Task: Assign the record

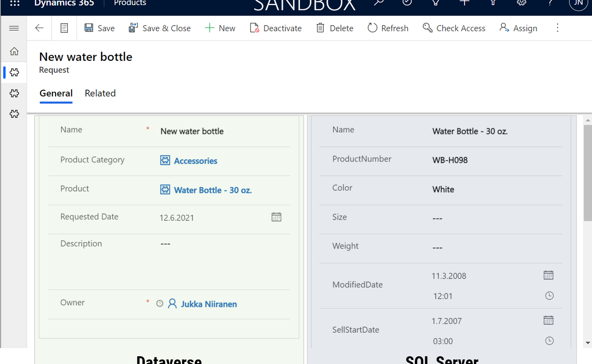Action: [x=518, y=28]
